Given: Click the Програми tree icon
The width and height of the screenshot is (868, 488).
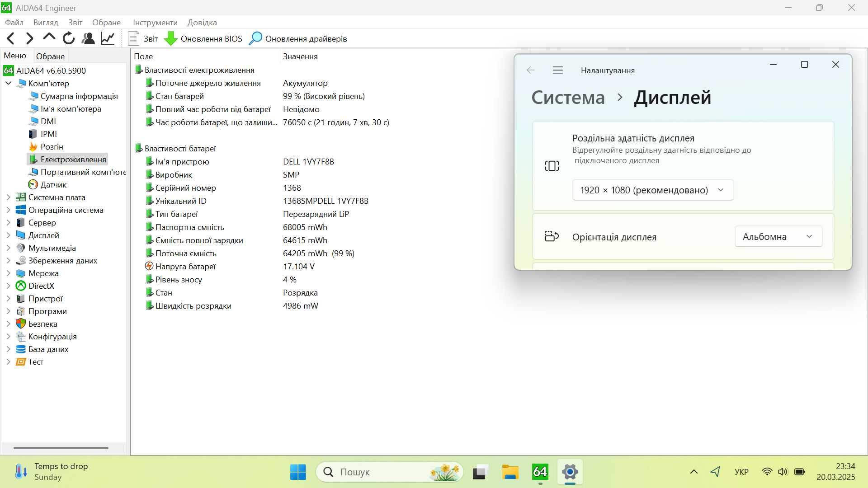Looking at the screenshot, I should pyautogui.click(x=21, y=311).
